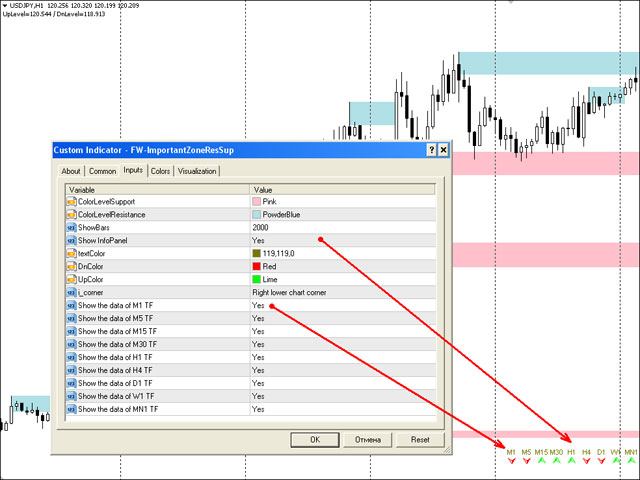The width and height of the screenshot is (640, 480).
Task: Click the Red swatch for DnColor
Action: point(256,267)
